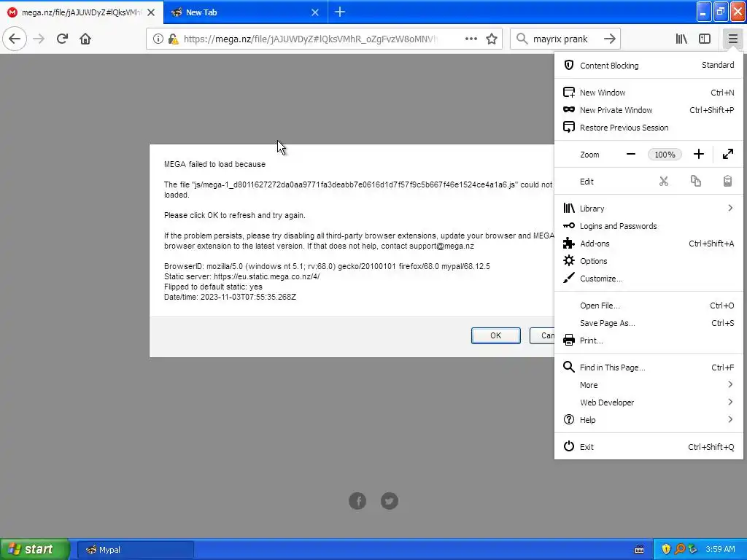Open Logins and Passwords
Image resolution: width=747 pixels, height=560 pixels.
click(x=649, y=226)
